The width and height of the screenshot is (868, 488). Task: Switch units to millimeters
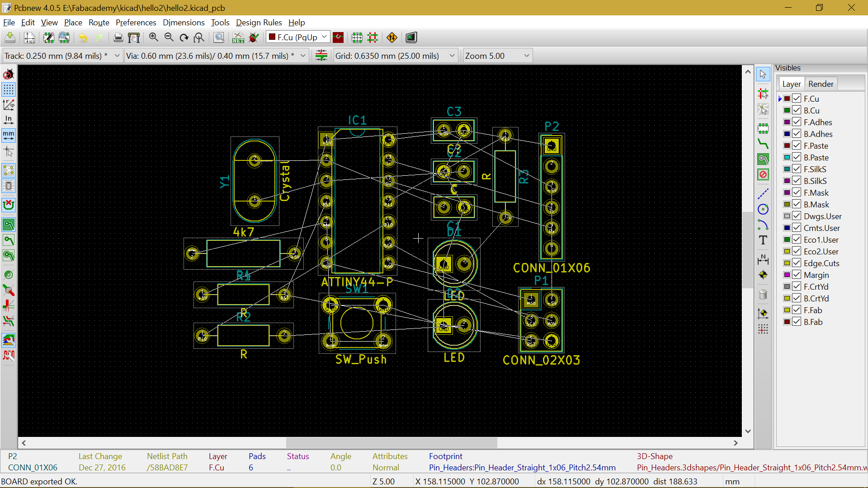[9, 135]
